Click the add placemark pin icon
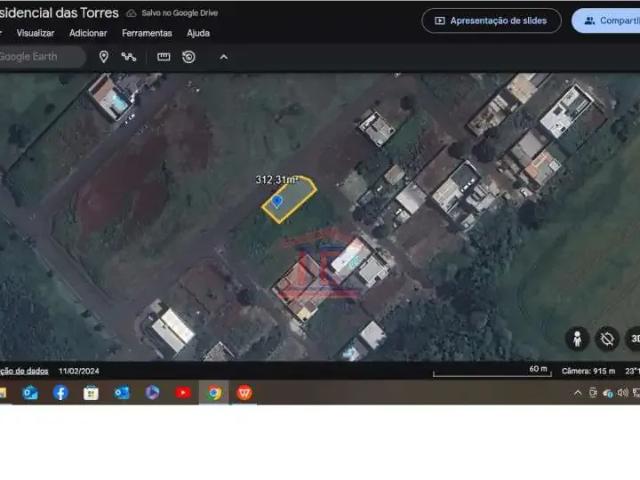Image resolution: width=640 pixels, height=480 pixels. (x=103, y=57)
